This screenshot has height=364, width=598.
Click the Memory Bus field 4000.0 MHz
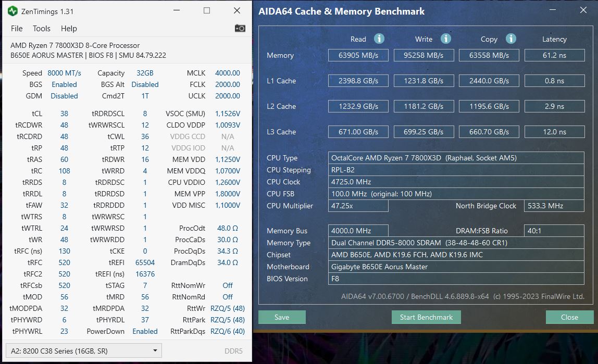358,231
